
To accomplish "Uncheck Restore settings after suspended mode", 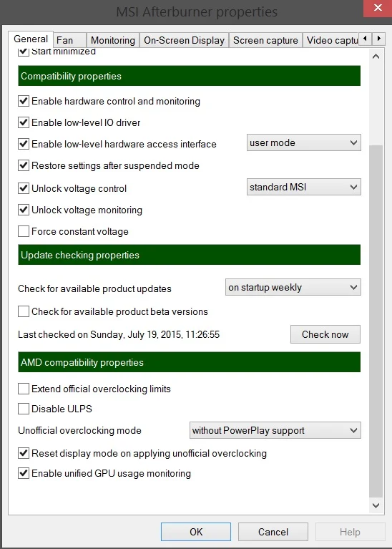I will [x=24, y=165].
